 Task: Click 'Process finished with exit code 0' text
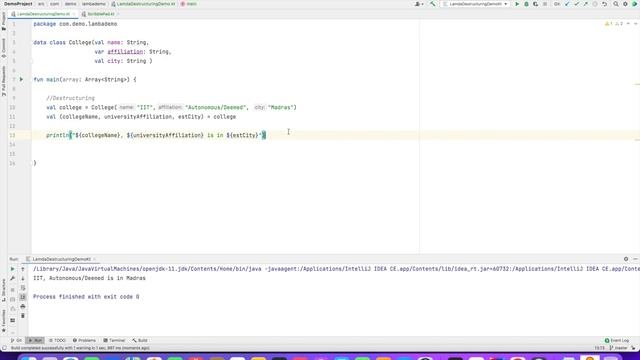tap(86, 297)
